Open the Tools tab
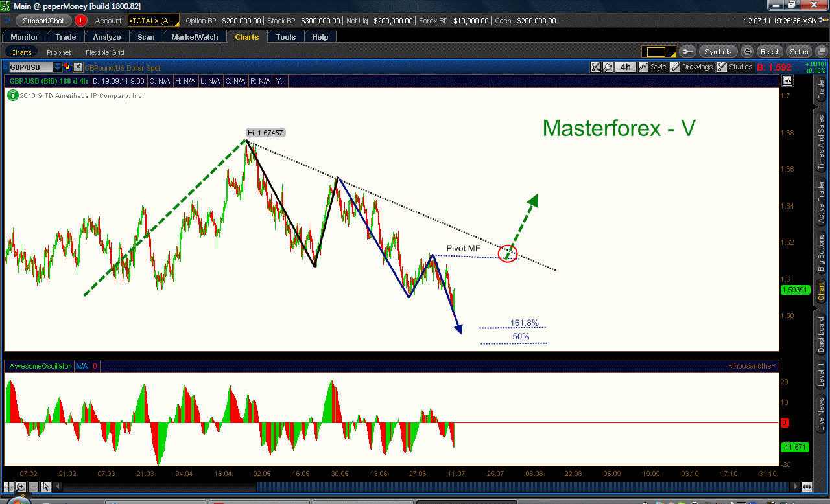The height and width of the screenshot is (504, 830). point(286,37)
